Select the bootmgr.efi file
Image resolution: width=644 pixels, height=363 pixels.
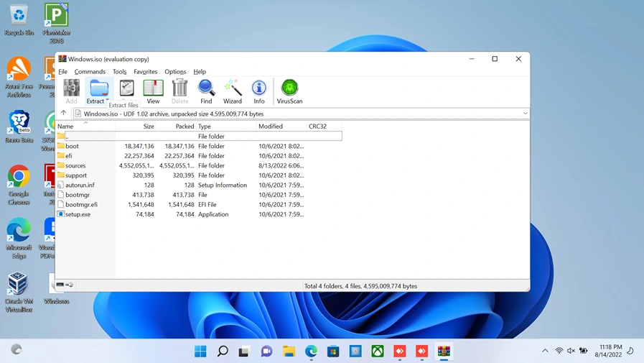pos(199,204)
